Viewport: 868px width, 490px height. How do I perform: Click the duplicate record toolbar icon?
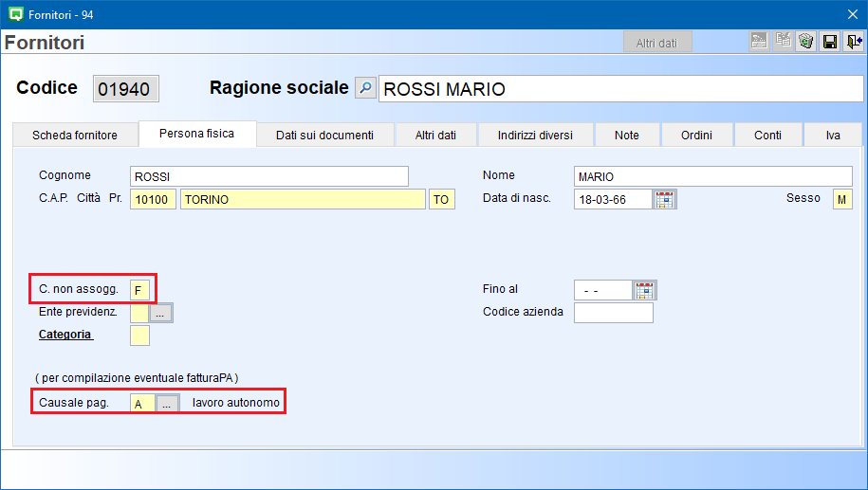pos(784,42)
